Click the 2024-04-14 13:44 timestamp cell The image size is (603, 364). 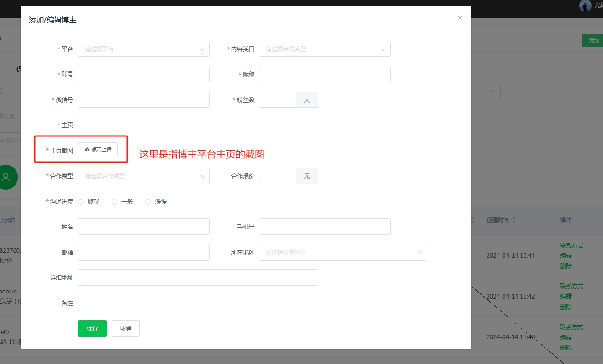(x=510, y=255)
